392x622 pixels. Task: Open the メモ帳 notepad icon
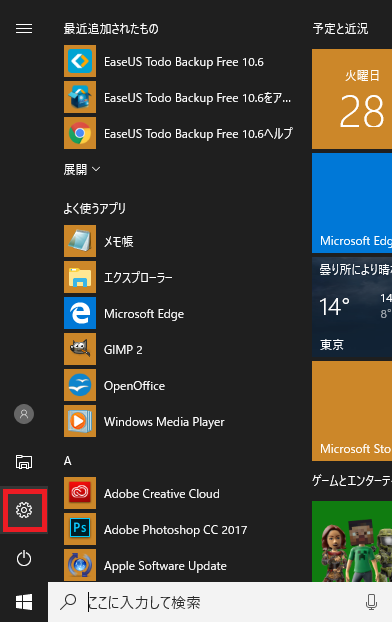(80, 241)
